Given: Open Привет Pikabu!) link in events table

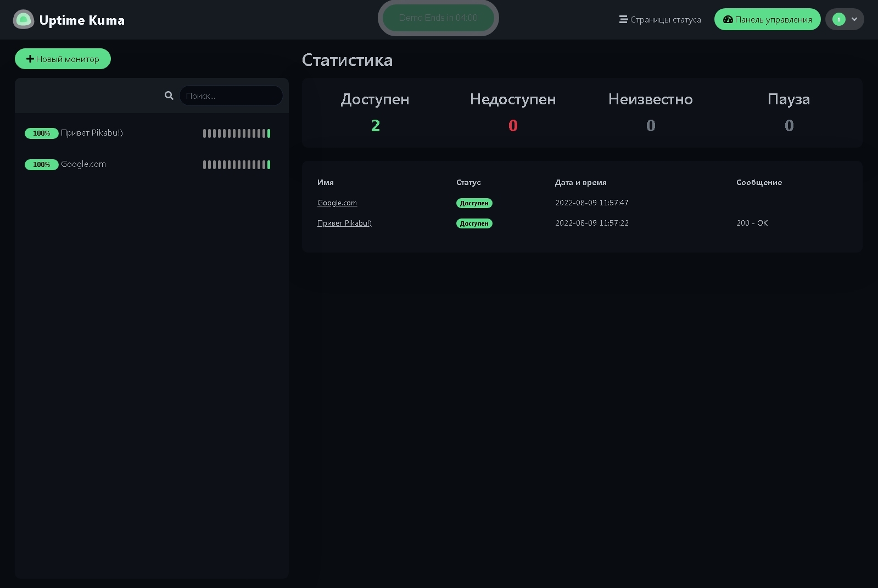Looking at the screenshot, I should coord(344,223).
